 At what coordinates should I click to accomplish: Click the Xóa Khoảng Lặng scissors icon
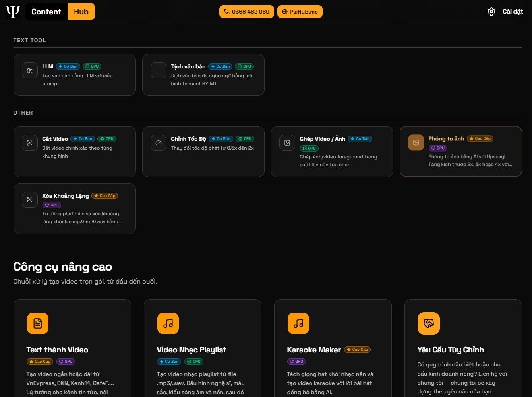[x=30, y=200]
